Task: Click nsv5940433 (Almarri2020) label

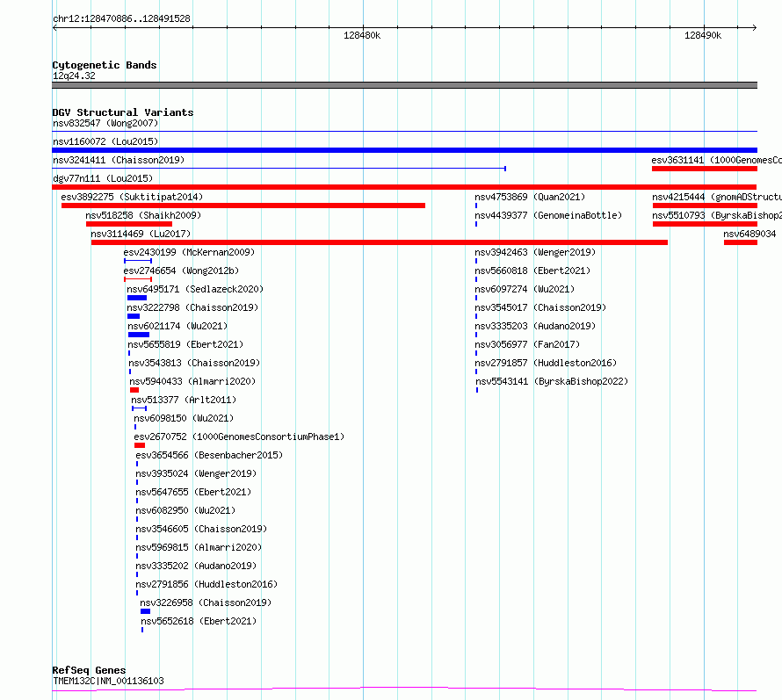Action: 192,381
